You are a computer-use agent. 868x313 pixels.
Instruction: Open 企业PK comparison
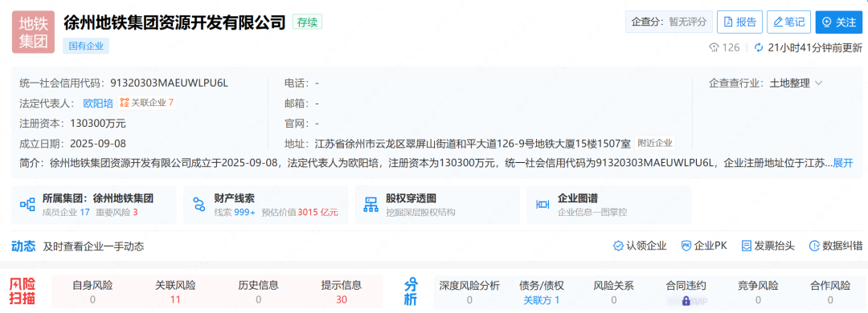703,246
